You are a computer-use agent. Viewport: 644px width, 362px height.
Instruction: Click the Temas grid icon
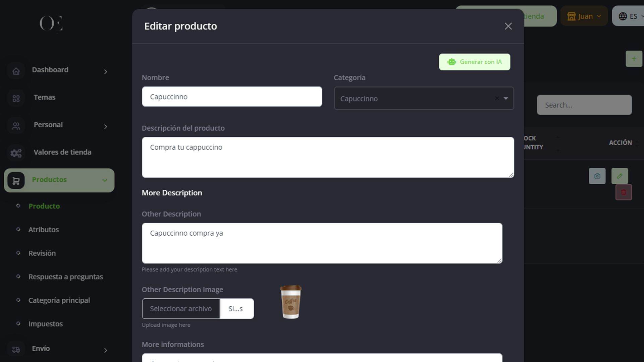pos(16,99)
